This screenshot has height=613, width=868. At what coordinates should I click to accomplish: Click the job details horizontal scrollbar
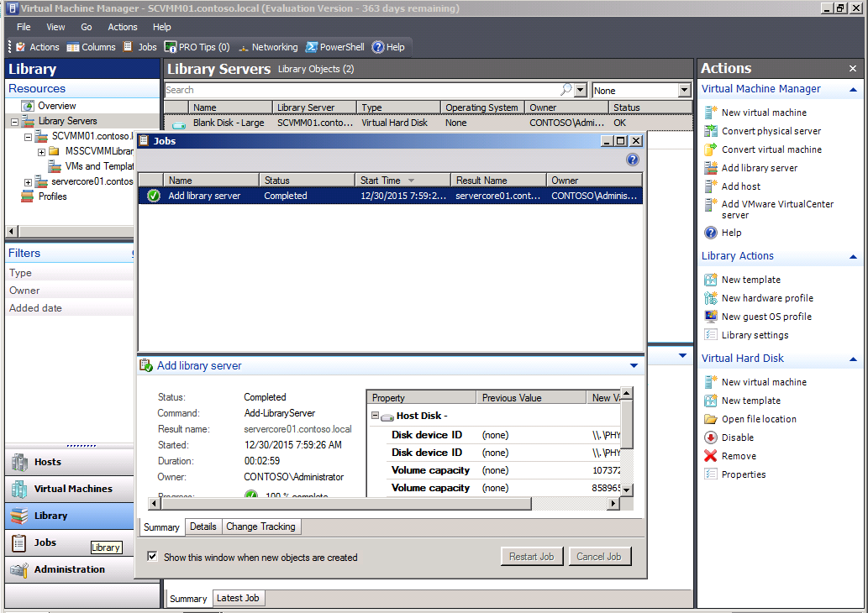point(345,504)
